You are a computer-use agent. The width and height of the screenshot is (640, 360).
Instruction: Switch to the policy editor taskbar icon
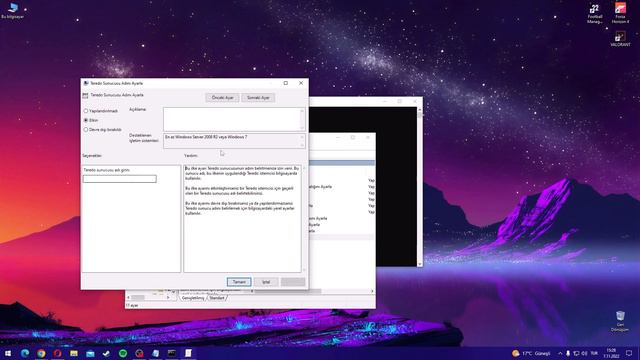(188, 353)
